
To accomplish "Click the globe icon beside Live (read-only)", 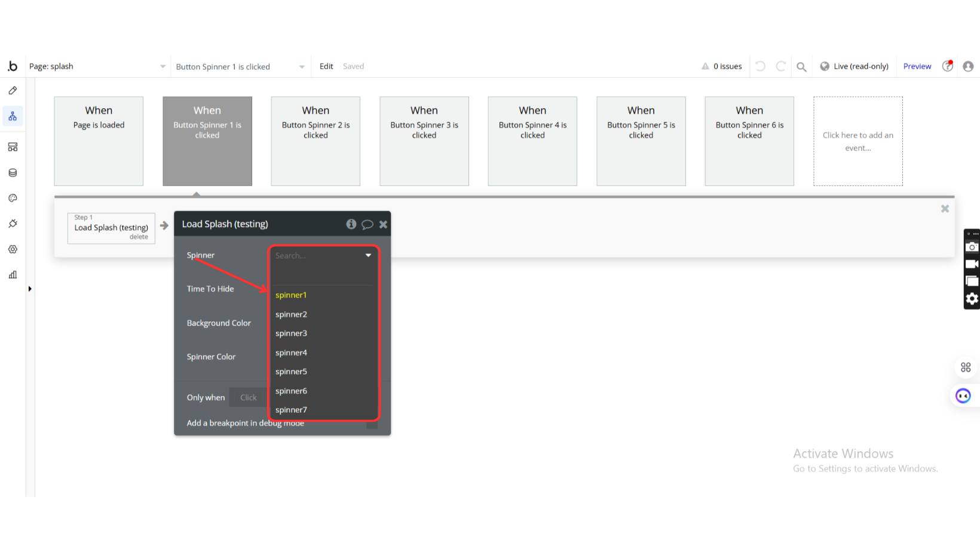I will [x=825, y=66].
